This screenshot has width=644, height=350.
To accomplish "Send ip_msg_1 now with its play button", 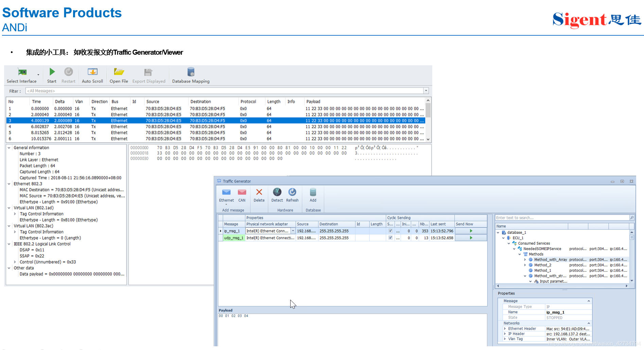I will tap(471, 231).
